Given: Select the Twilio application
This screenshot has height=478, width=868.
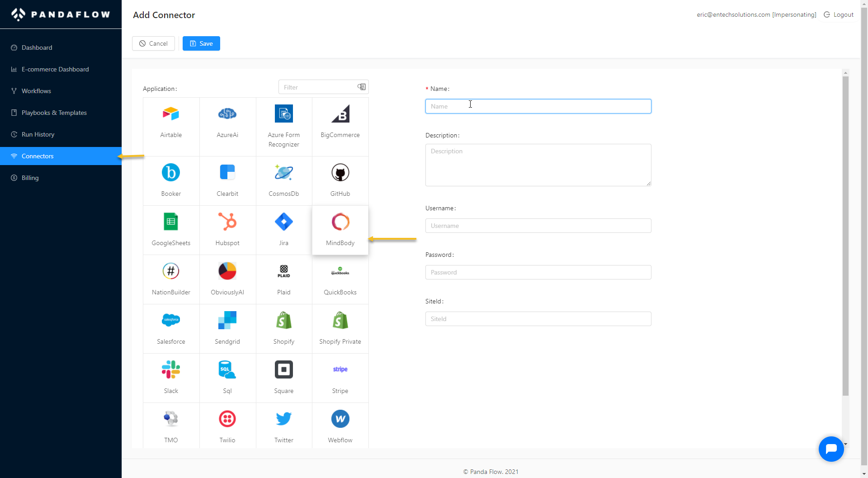Looking at the screenshot, I should [227, 426].
